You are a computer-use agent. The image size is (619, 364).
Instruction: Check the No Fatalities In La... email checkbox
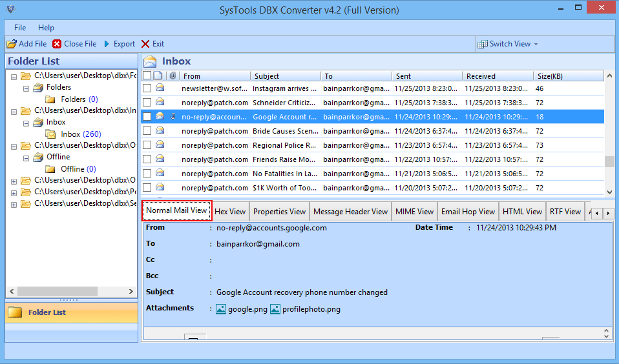[147, 174]
